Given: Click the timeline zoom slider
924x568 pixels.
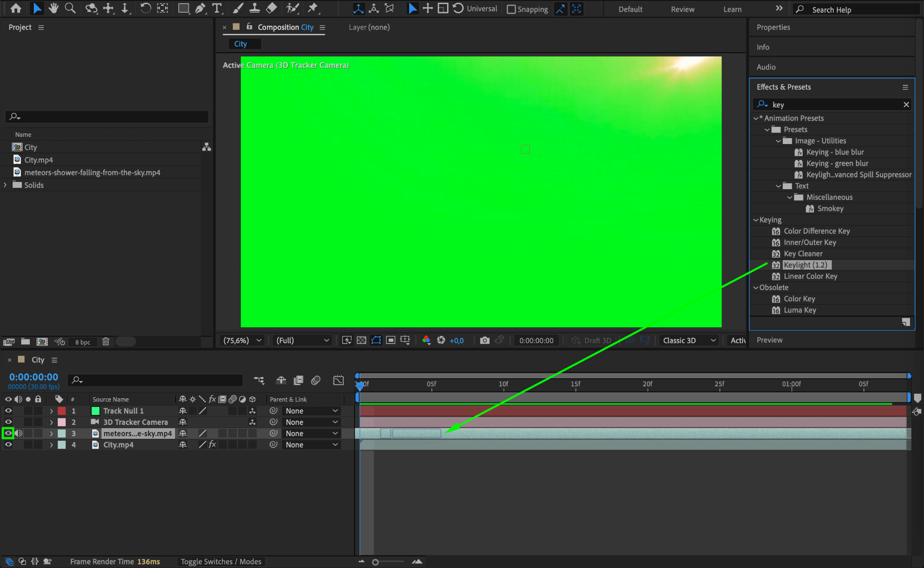Looking at the screenshot, I should tap(375, 562).
